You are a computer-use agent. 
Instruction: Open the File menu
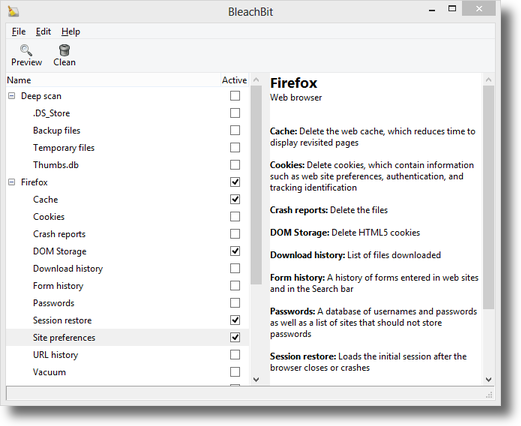tap(19, 32)
